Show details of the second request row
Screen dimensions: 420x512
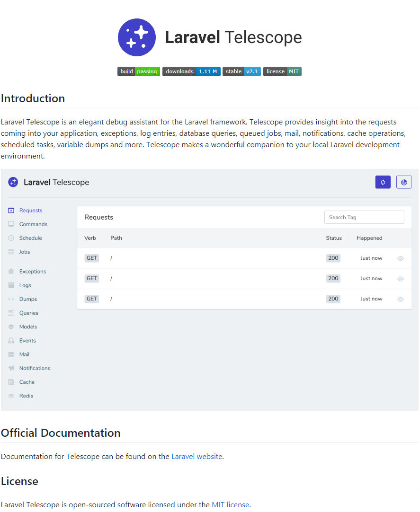click(400, 279)
